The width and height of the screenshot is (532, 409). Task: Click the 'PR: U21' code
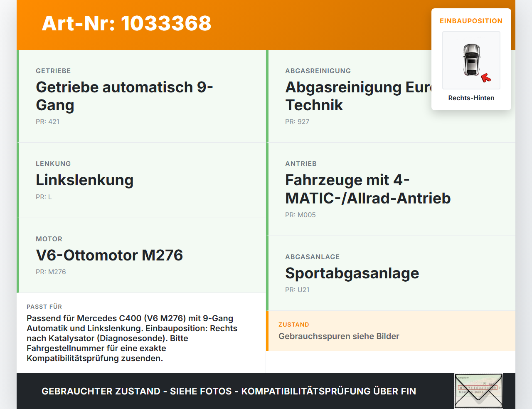(297, 290)
